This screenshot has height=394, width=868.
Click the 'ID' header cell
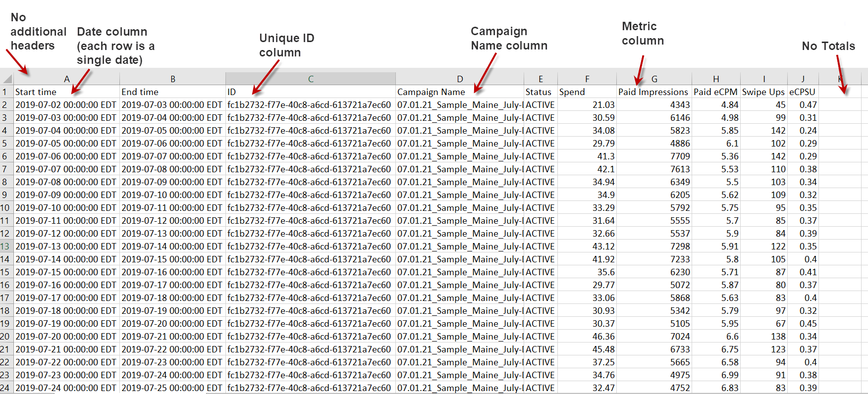[311, 92]
